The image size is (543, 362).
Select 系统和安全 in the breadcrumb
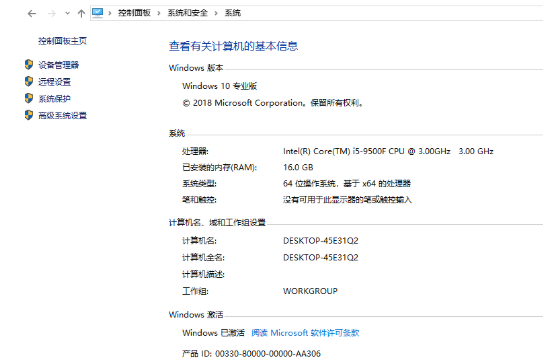[x=188, y=13]
